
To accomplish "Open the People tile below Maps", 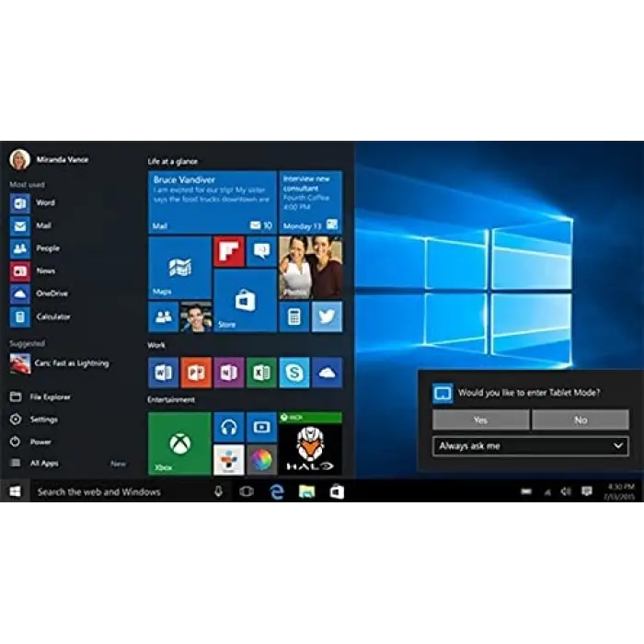I will coord(163,316).
